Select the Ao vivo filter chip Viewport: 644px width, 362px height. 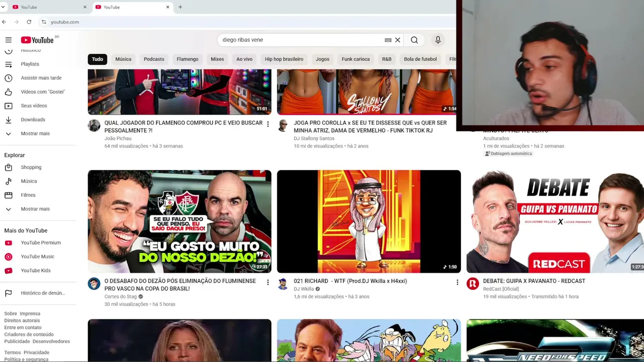[245, 59]
